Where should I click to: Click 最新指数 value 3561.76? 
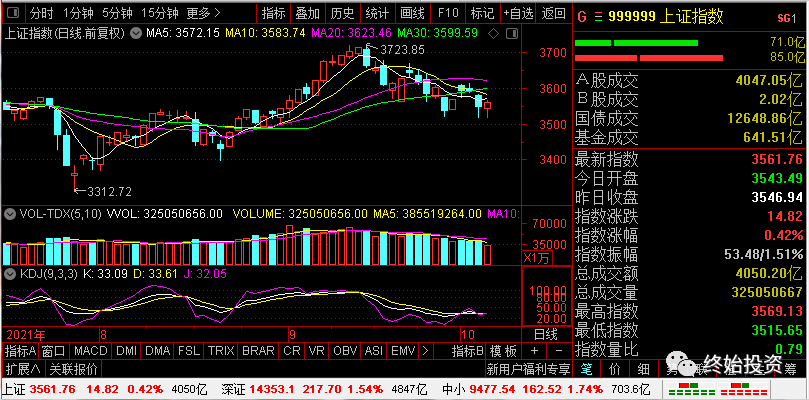[x=777, y=158]
